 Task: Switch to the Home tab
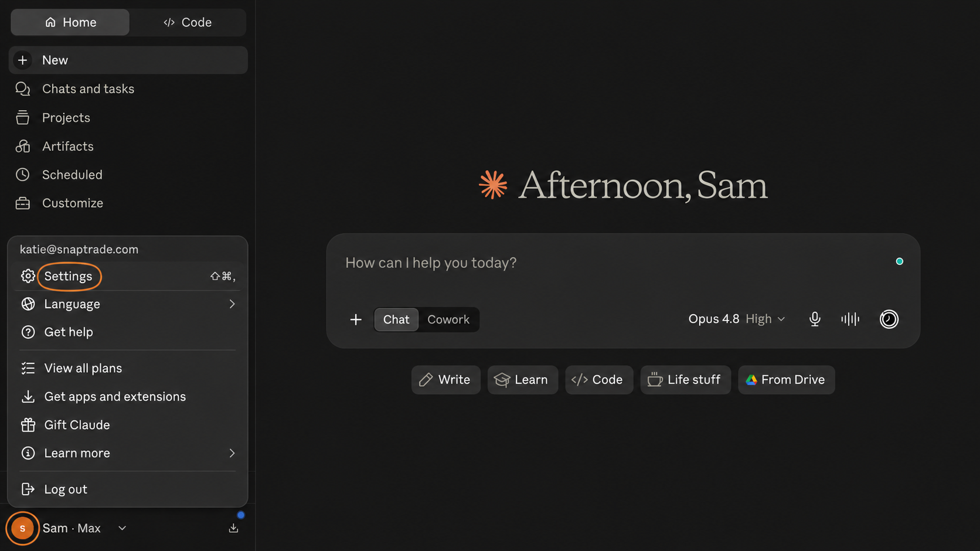point(70,22)
